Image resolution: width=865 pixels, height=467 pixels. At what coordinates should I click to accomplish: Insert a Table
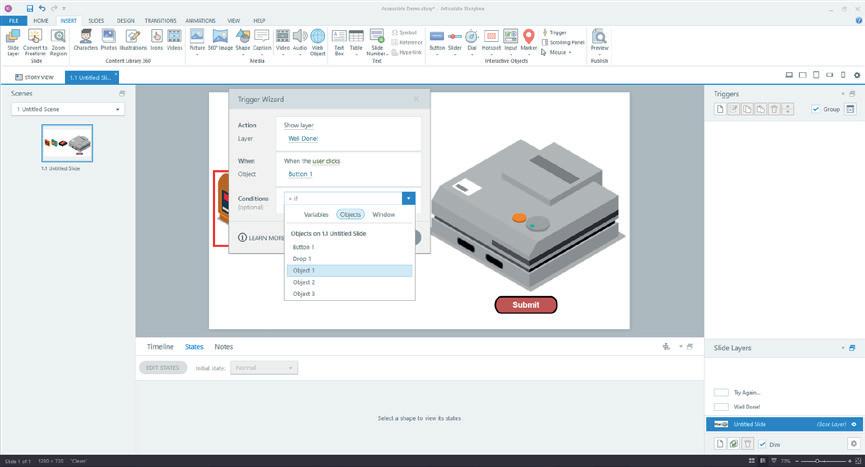(356, 40)
